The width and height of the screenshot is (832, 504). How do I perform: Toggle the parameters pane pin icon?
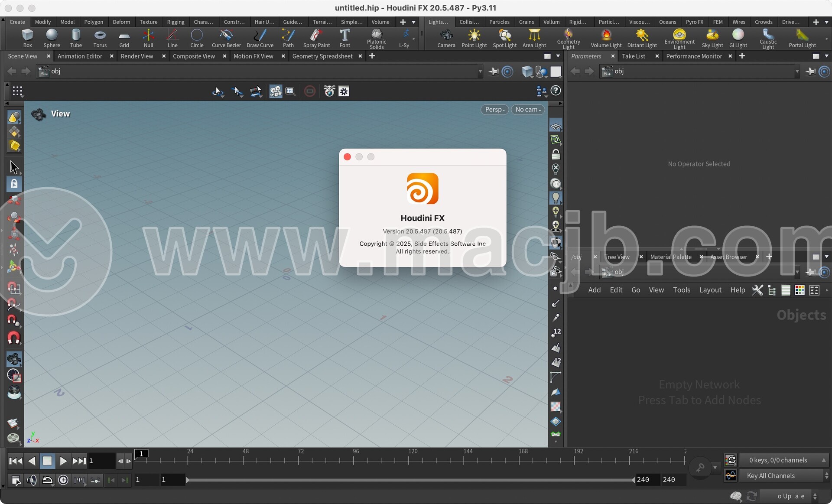811,72
